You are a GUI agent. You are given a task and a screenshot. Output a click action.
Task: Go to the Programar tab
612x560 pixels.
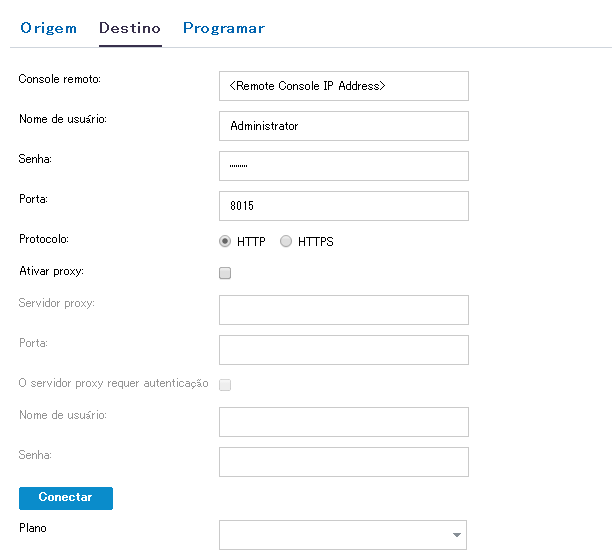pos(223,28)
